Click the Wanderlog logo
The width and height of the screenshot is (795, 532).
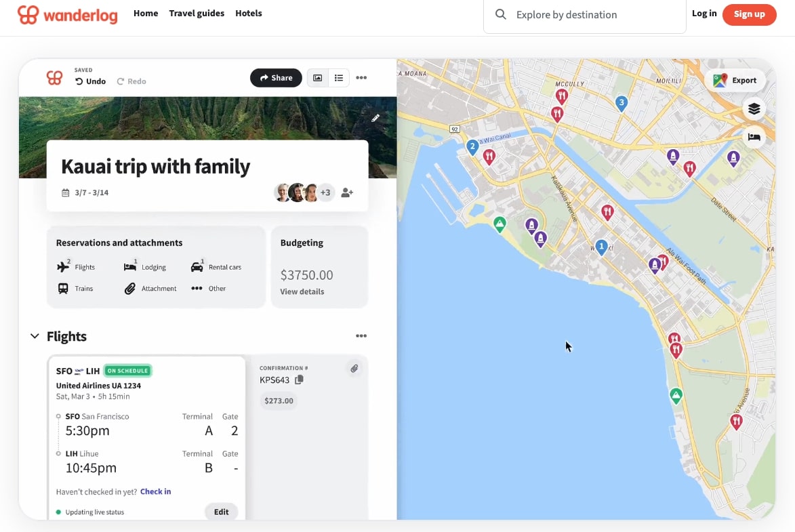tap(67, 14)
